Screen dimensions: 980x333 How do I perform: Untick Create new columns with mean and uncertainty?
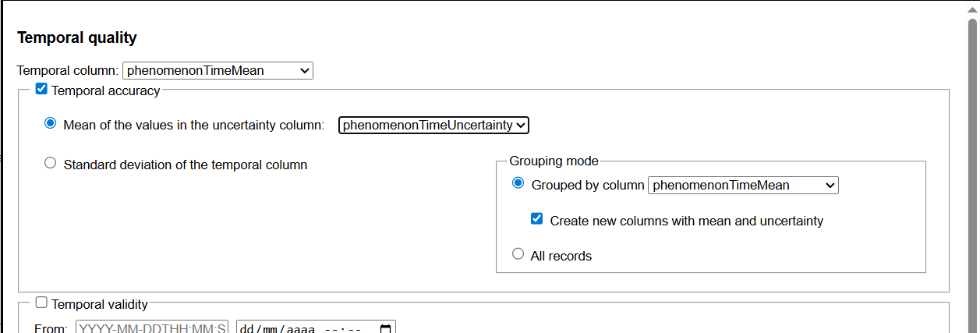coord(536,219)
